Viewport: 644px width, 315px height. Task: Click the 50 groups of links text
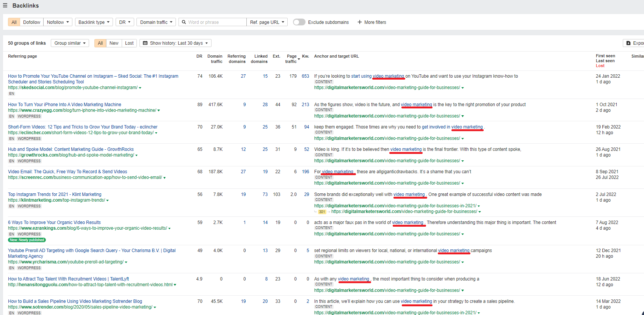click(27, 43)
